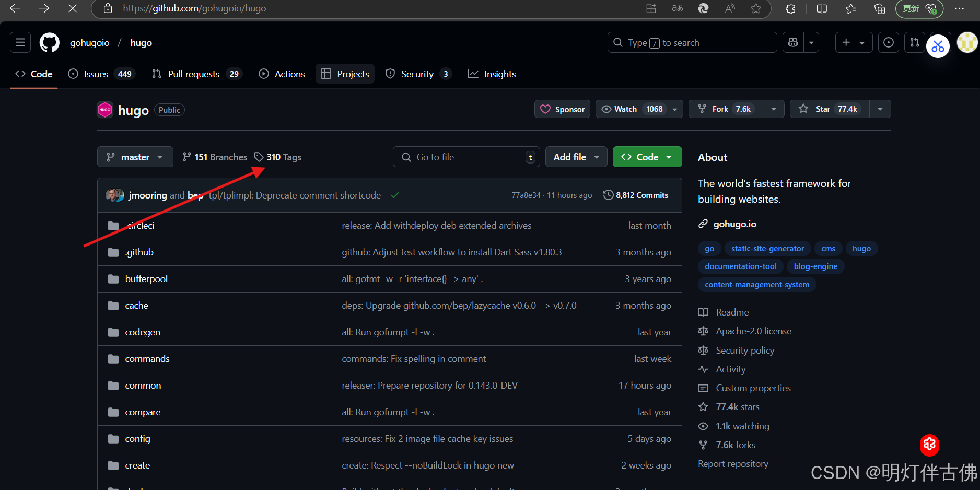Image resolution: width=980 pixels, height=490 pixels.
Task: Open browser settings ellipsis menu
Action: pyautogui.click(x=959, y=8)
